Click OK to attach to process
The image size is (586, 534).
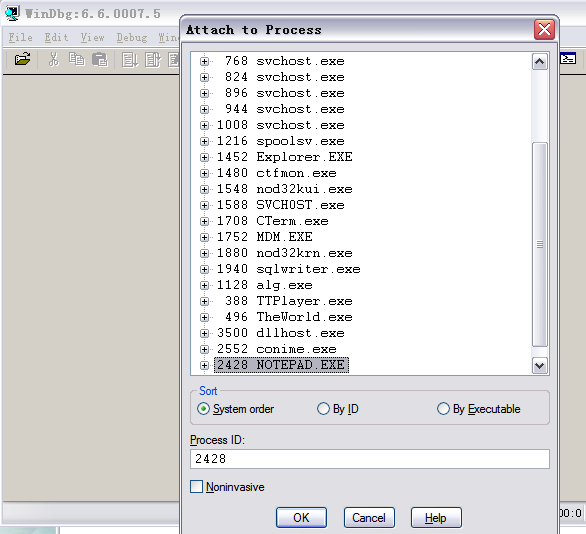coord(301,518)
